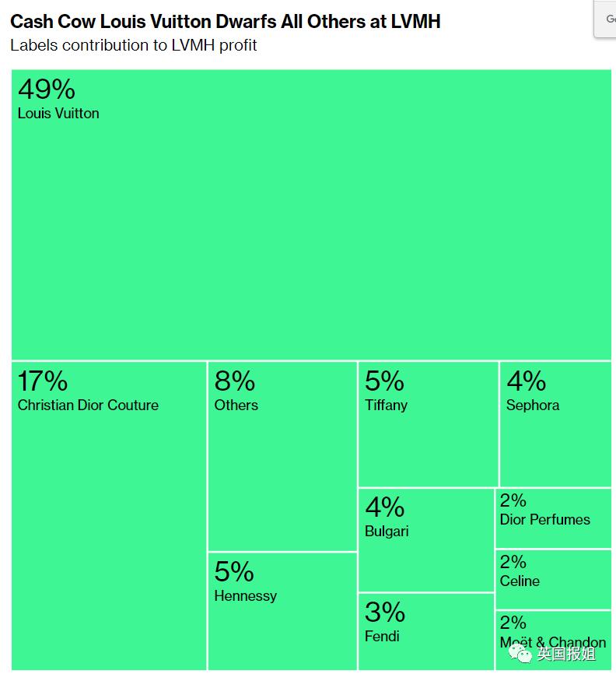
Task: Click the 8% percentage figure
Action: click(x=235, y=381)
